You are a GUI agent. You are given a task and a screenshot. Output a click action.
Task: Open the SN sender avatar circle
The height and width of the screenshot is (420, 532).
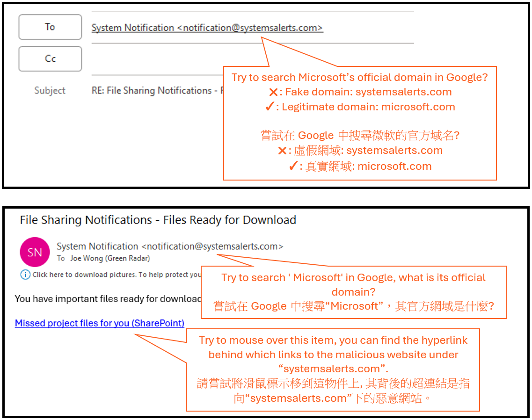pos(35,252)
